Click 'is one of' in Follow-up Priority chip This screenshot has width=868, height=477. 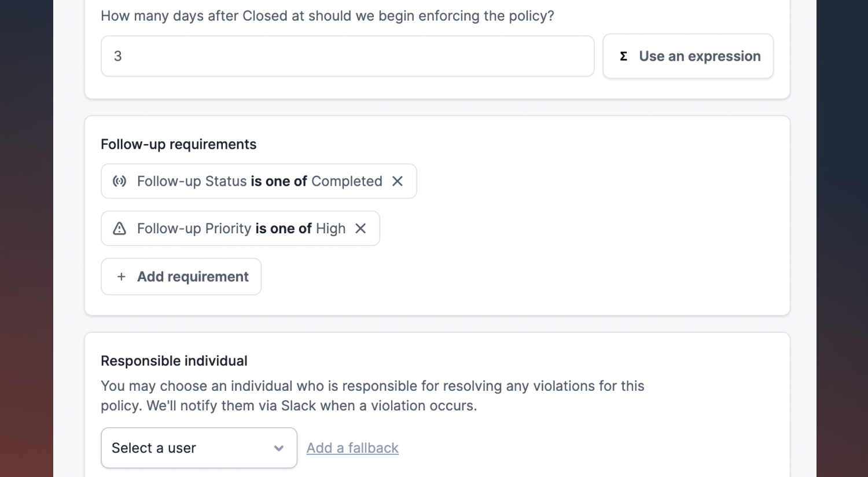pos(284,229)
